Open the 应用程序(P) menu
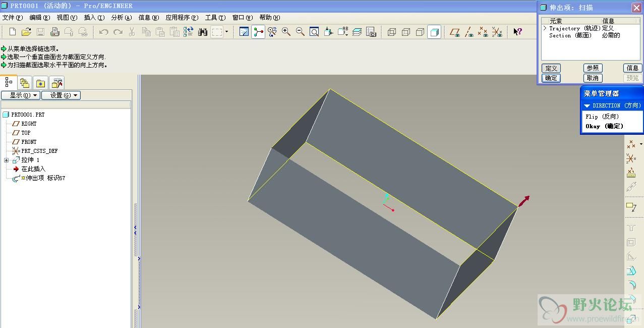 click(x=182, y=17)
